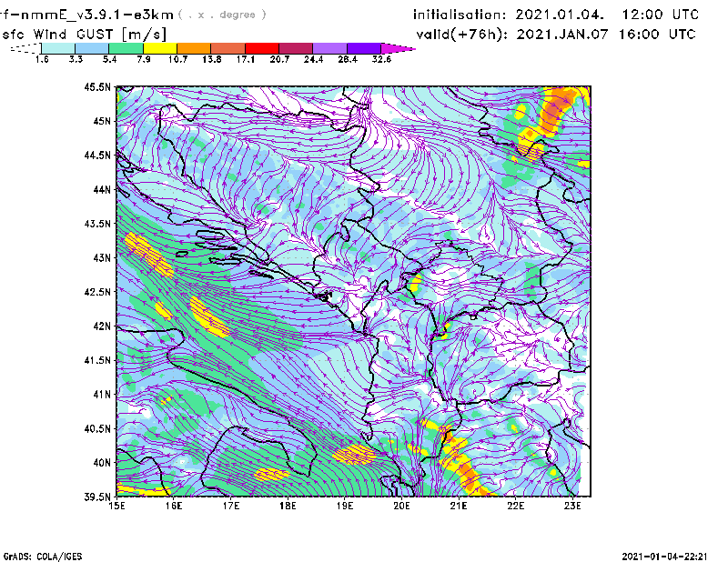Click the 'GrADS: COLA/IGES' credit text
The width and height of the screenshot is (728, 562).
(x=43, y=557)
